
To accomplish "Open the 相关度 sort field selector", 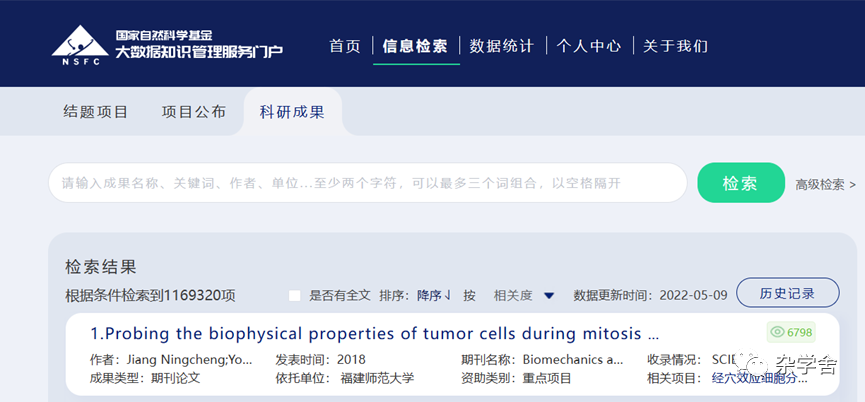I will [512, 296].
